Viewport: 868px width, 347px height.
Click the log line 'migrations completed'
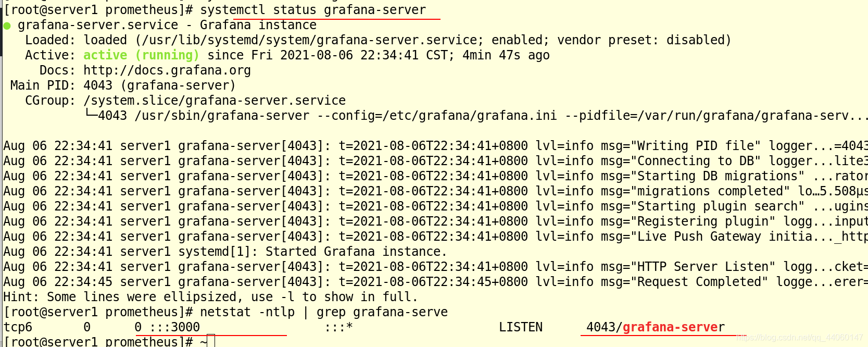click(435, 191)
